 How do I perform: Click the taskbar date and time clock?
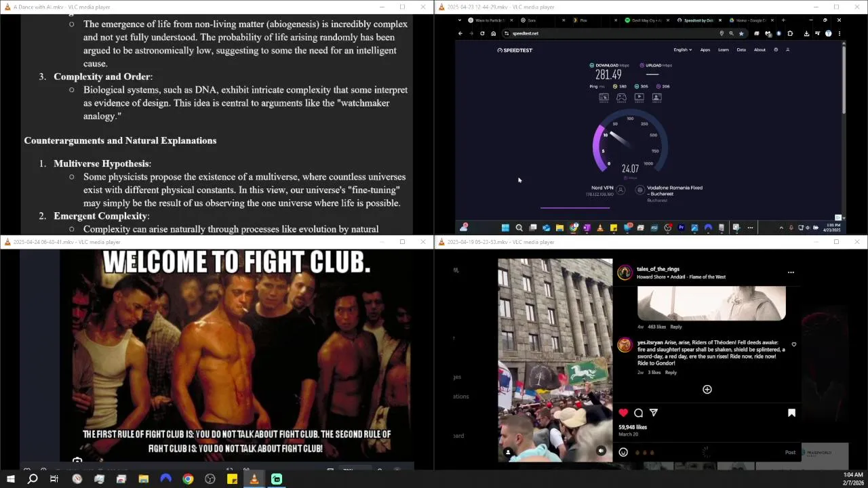pos(852,479)
